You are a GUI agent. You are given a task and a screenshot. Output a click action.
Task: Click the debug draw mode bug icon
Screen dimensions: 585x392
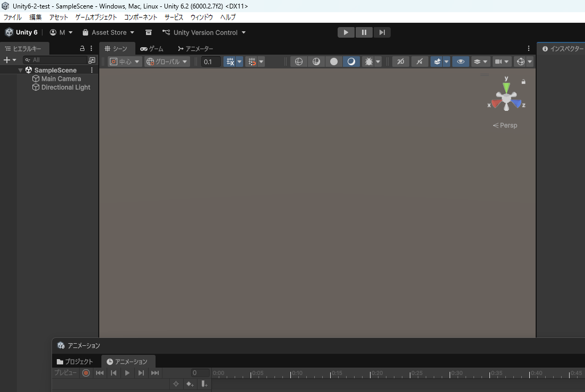pos(368,62)
